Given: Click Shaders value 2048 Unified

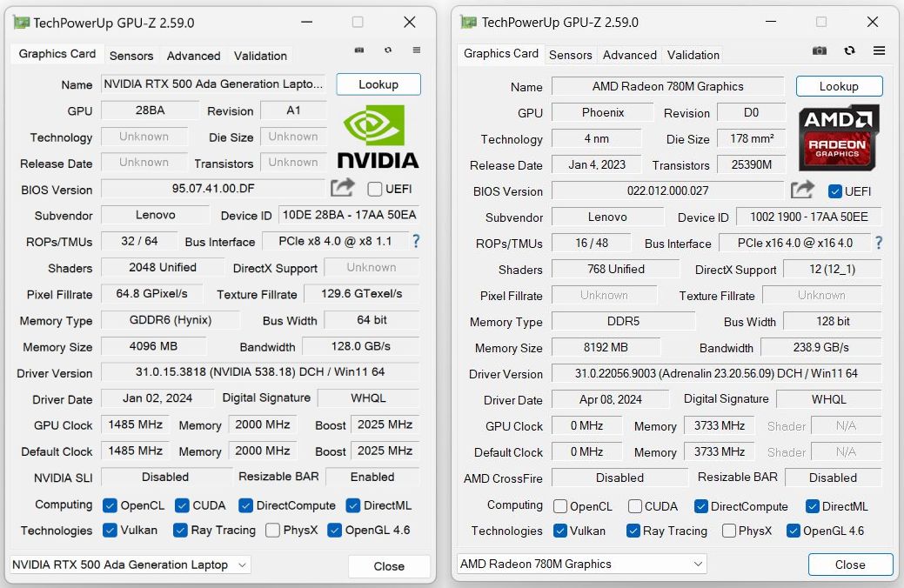Looking at the screenshot, I should point(163,268).
